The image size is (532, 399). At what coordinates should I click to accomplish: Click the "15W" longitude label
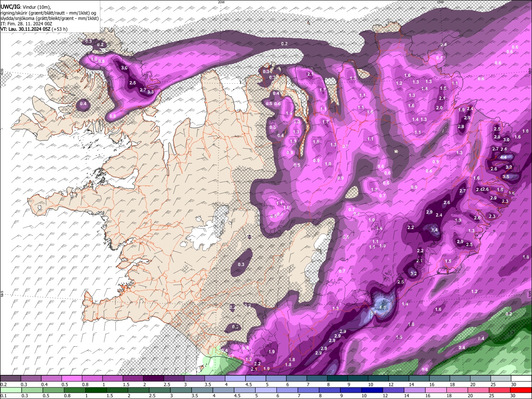point(440,2)
